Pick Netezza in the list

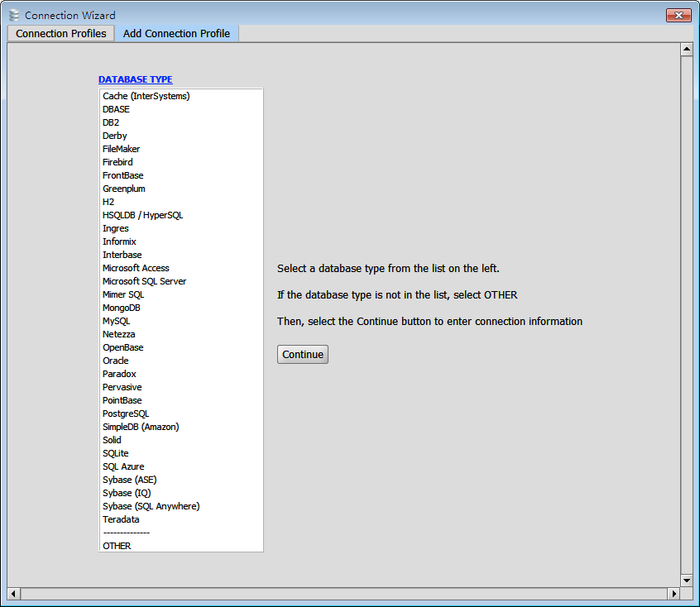(x=181, y=334)
